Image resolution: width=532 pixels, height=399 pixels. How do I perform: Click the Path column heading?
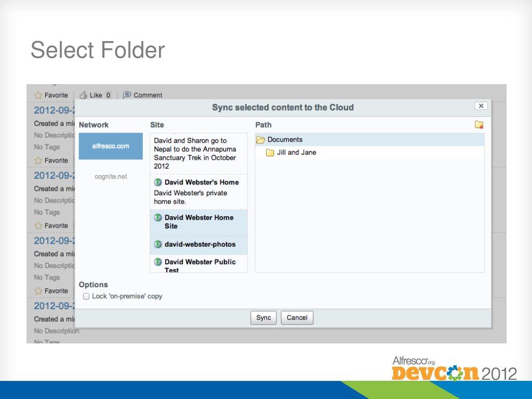[263, 125]
